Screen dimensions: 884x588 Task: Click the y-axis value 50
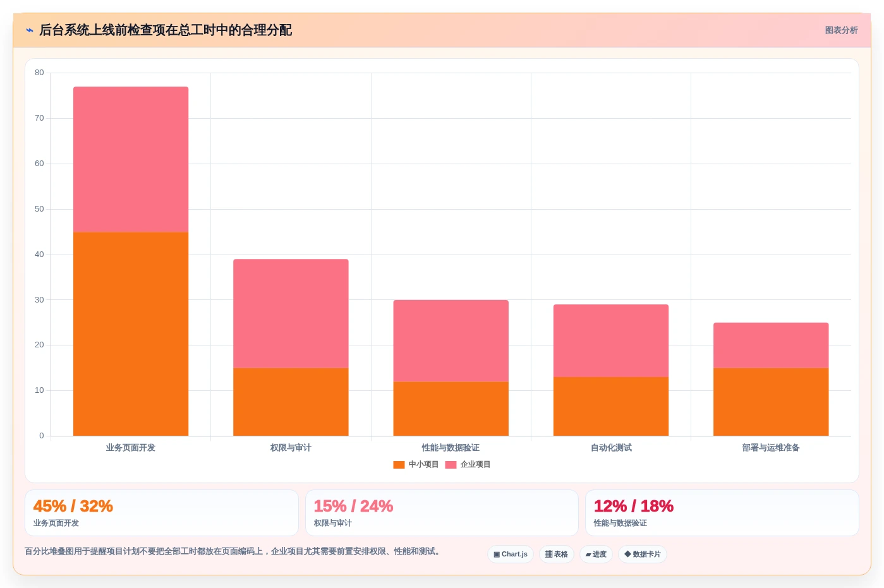coord(39,209)
